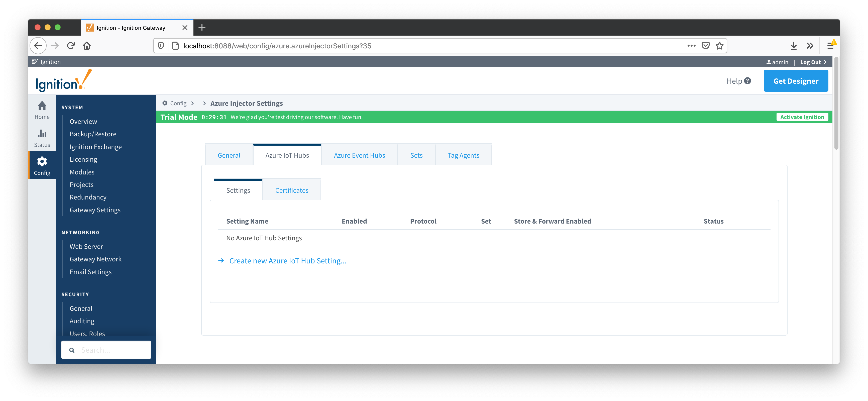Expand the toolbar overflow chevrons
The image size is (868, 401).
pyautogui.click(x=810, y=46)
